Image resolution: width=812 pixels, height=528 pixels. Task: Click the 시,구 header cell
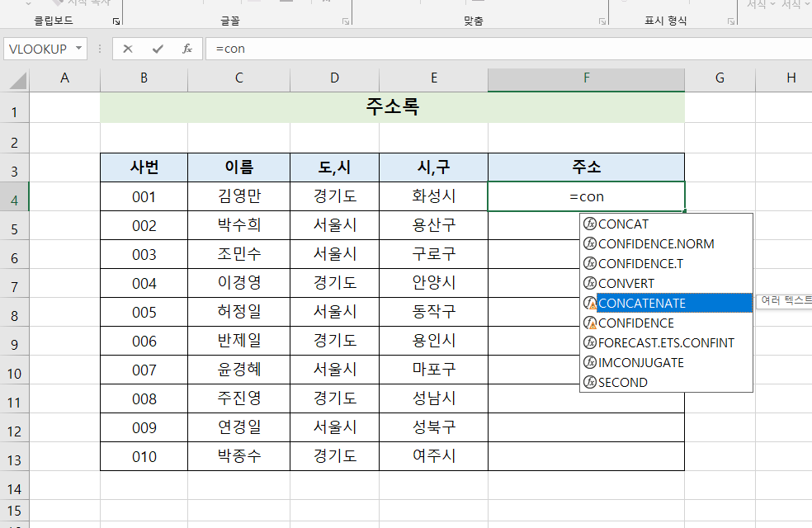[434, 167]
